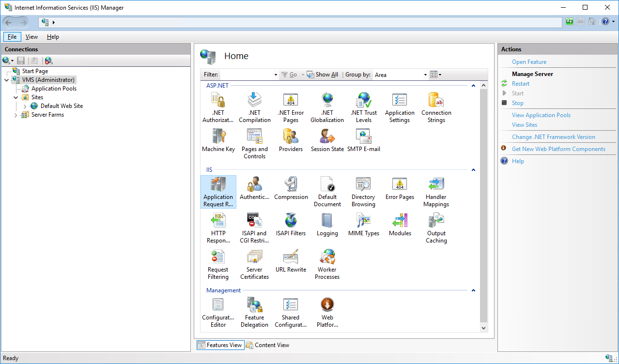
Task: Open Connection Strings feature
Action: pyautogui.click(x=436, y=107)
